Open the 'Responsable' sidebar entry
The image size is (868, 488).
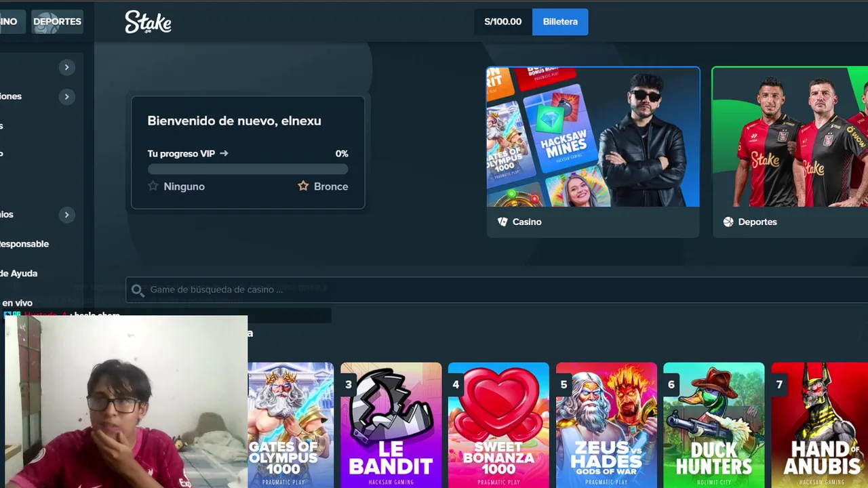(24, 244)
